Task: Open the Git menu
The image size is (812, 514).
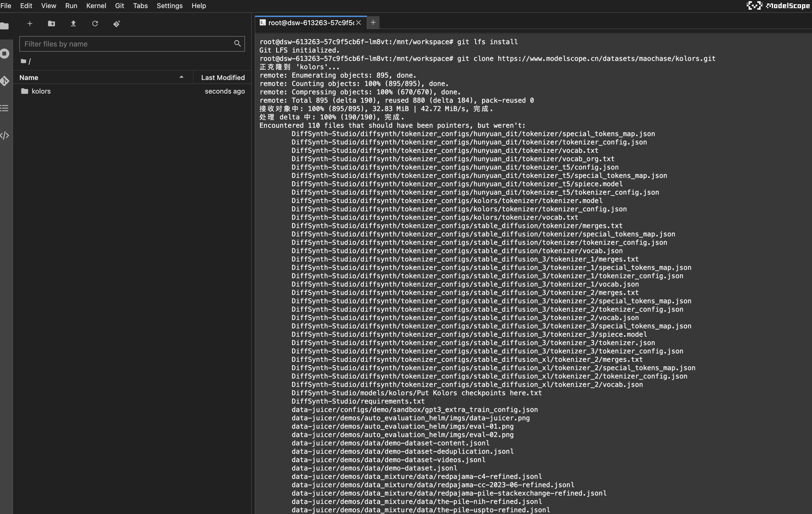Action: pyautogui.click(x=119, y=6)
